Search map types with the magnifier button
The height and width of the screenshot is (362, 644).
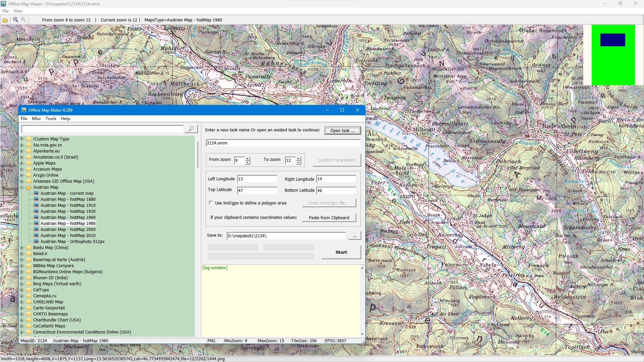tap(191, 129)
